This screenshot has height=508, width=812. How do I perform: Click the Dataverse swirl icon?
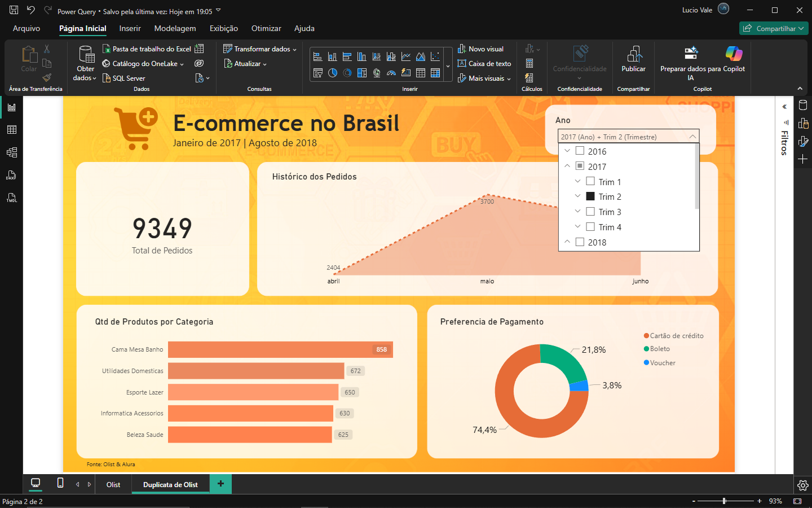click(199, 64)
